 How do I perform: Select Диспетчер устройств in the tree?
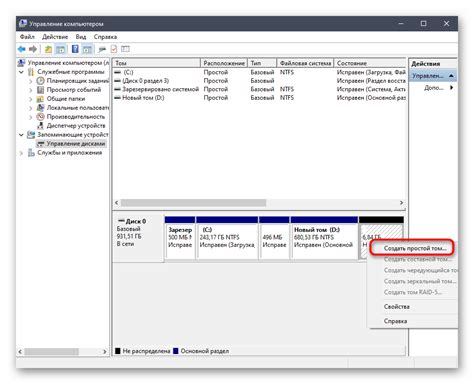point(76,126)
